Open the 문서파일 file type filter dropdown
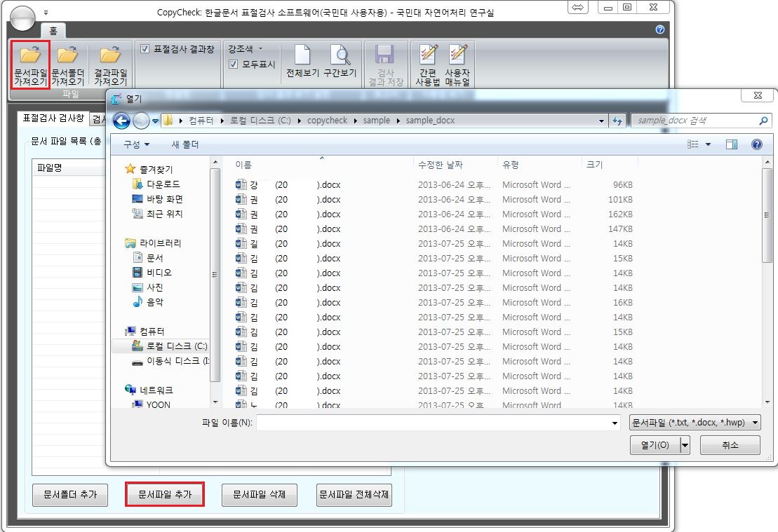The width and height of the screenshot is (778, 532). pos(695,423)
